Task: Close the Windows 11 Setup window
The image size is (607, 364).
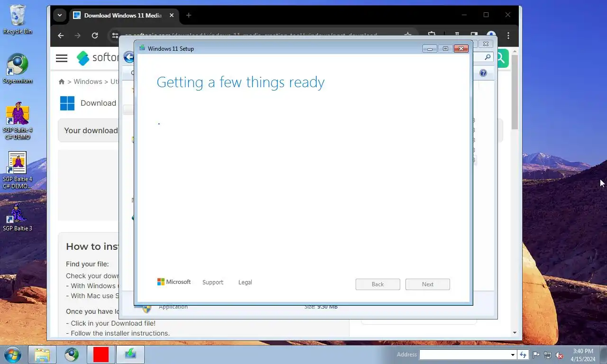Action: point(461,48)
